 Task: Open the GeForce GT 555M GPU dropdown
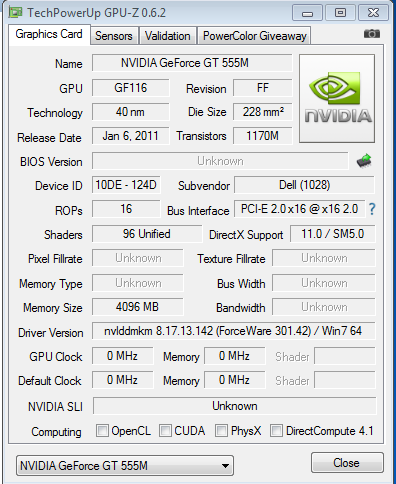coord(125,466)
